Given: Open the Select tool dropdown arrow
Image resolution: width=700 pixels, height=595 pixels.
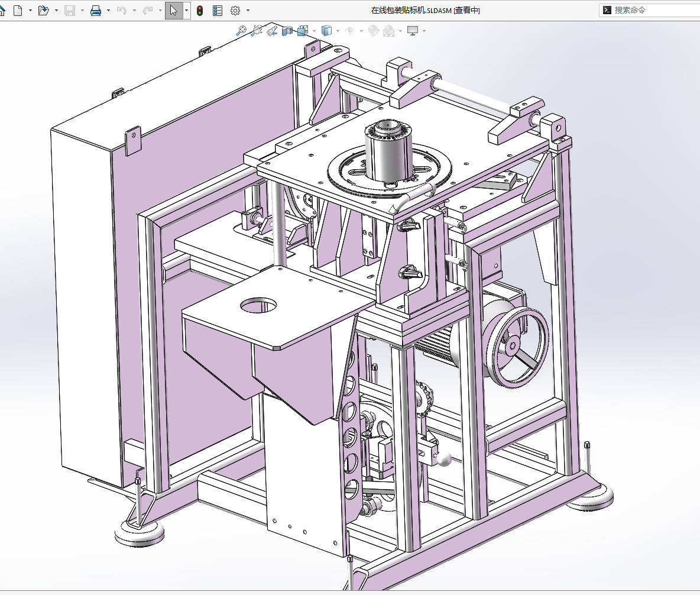Looking at the screenshot, I should (187, 10).
